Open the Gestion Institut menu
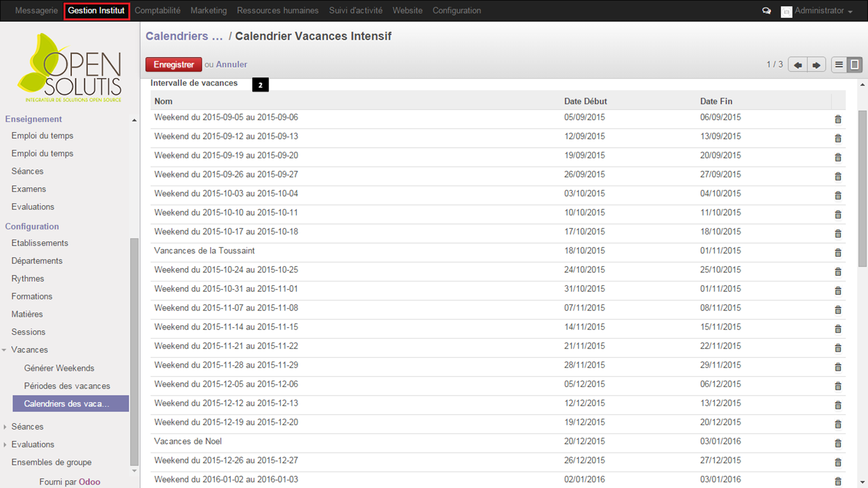 pyautogui.click(x=96, y=11)
